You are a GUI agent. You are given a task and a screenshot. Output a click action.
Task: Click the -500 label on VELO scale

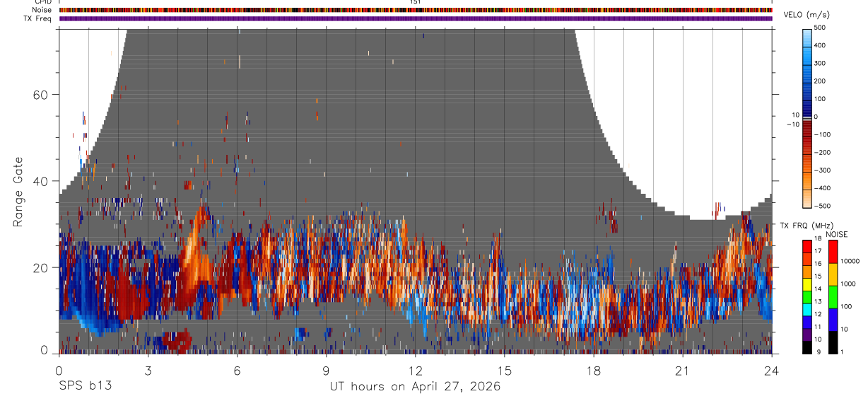point(823,206)
